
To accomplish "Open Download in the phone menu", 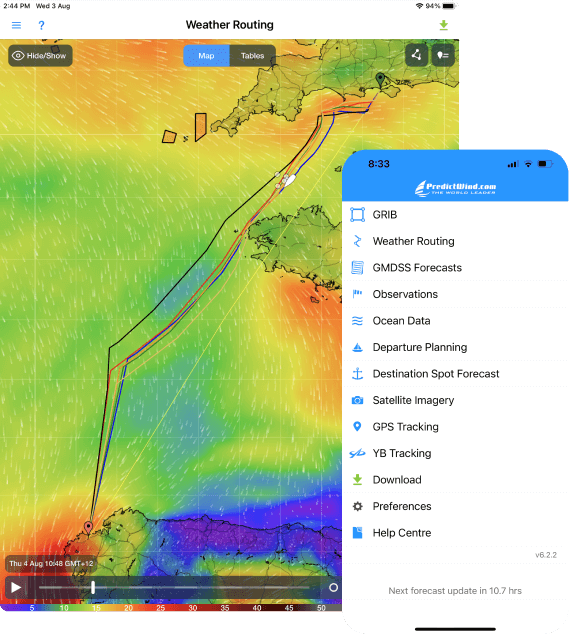I will [x=455, y=480].
